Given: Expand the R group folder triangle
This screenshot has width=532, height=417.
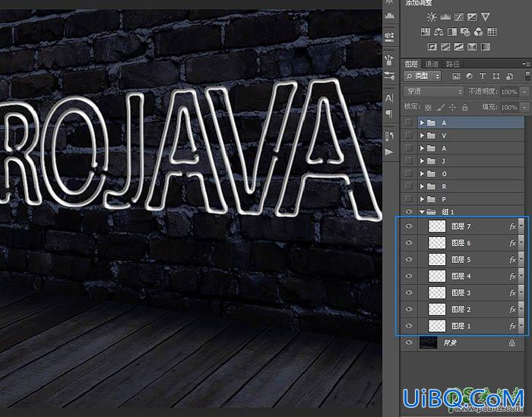Looking at the screenshot, I should 422,186.
